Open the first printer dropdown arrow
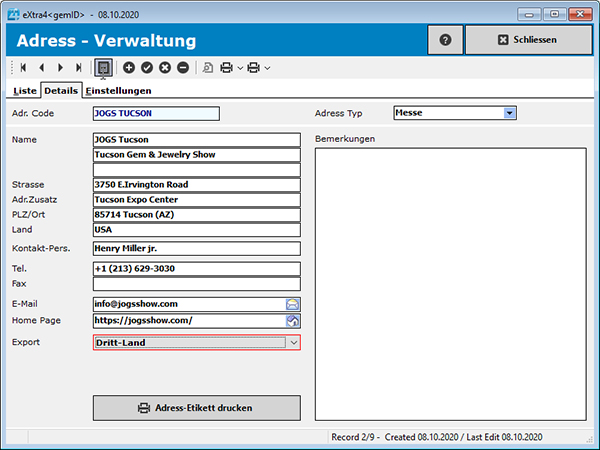 [241, 68]
